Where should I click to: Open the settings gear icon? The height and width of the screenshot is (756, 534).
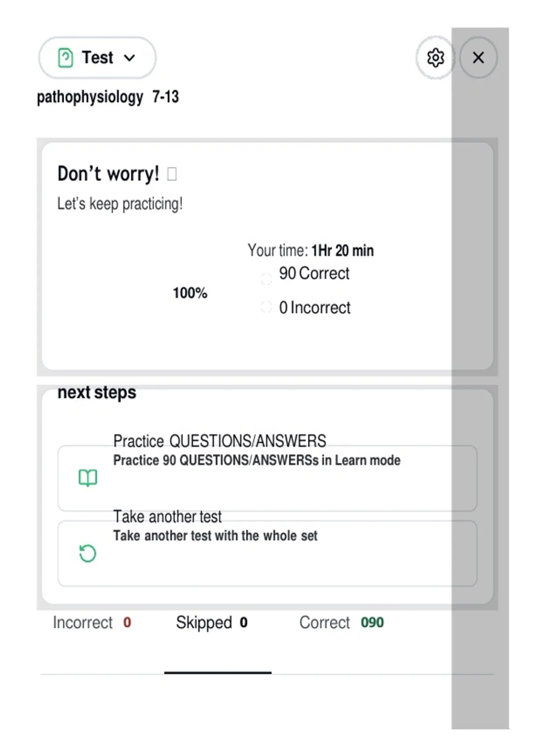point(435,57)
